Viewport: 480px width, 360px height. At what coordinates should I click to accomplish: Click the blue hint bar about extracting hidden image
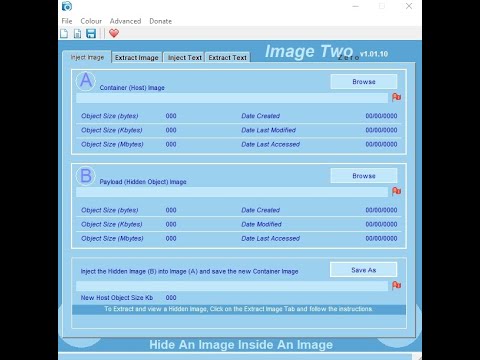pos(239,309)
